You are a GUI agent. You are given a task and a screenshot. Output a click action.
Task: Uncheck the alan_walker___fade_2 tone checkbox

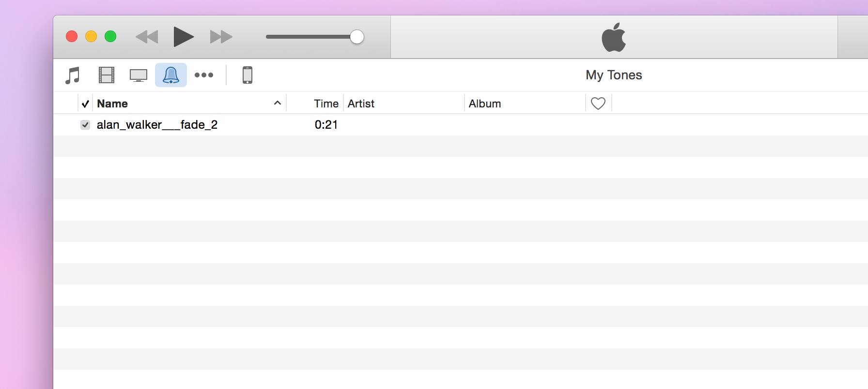point(85,125)
